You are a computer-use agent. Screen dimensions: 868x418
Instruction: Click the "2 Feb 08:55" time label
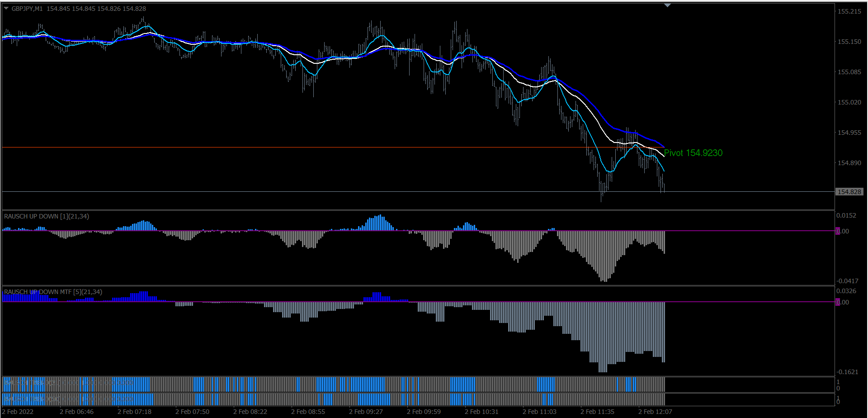coord(308,412)
